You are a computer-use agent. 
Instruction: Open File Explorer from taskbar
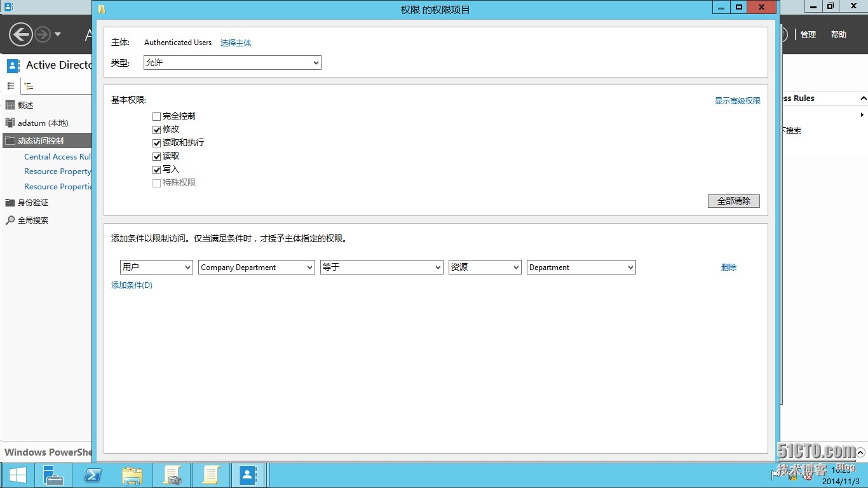coord(132,475)
